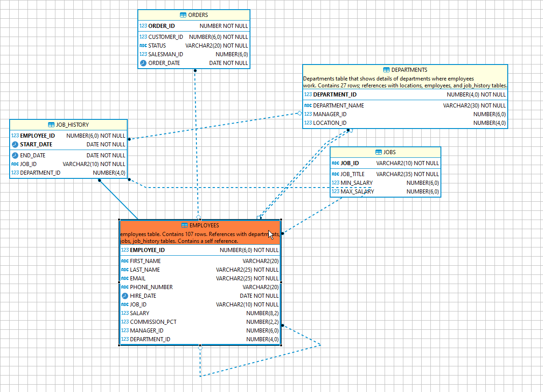Click the ABC icon beside JOB_TITLE in JOBS
Screen dimensions: 543x392
[x=335, y=174]
